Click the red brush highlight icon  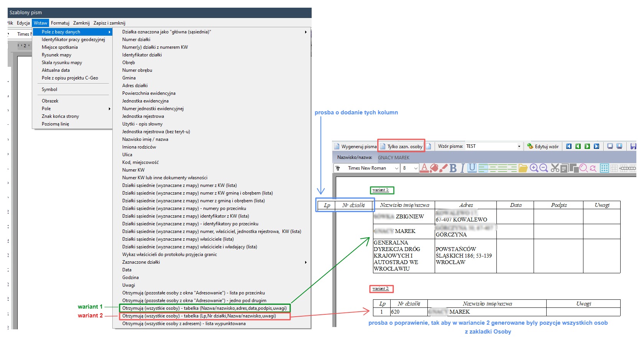[444, 168]
